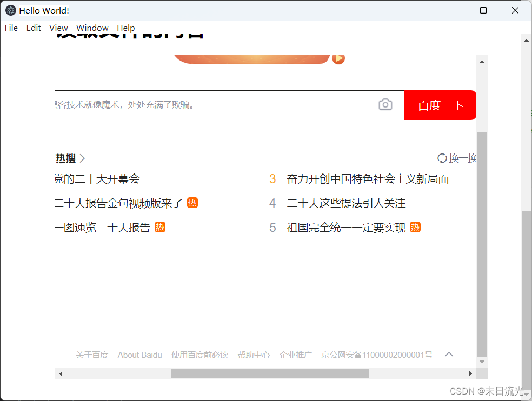Click the 百度一下 search button
The image size is (532, 401).
tap(441, 105)
